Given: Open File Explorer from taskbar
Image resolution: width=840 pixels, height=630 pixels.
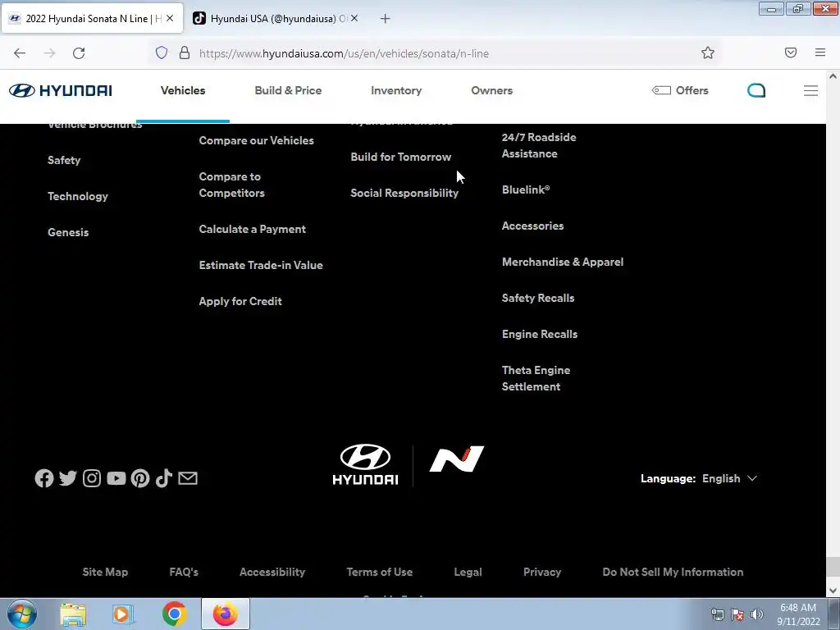Looking at the screenshot, I should point(73,614).
